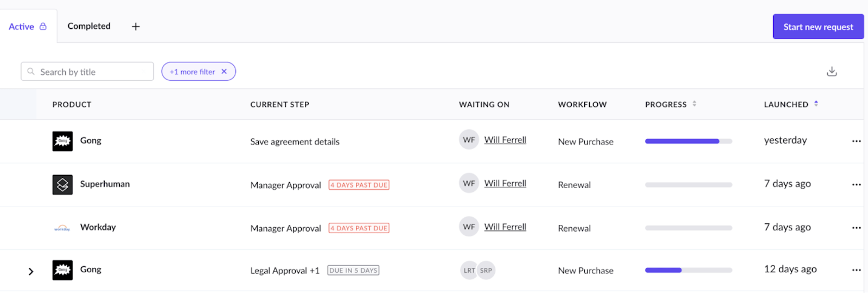Click the Workday product logo
868x296 pixels.
point(62,228)
